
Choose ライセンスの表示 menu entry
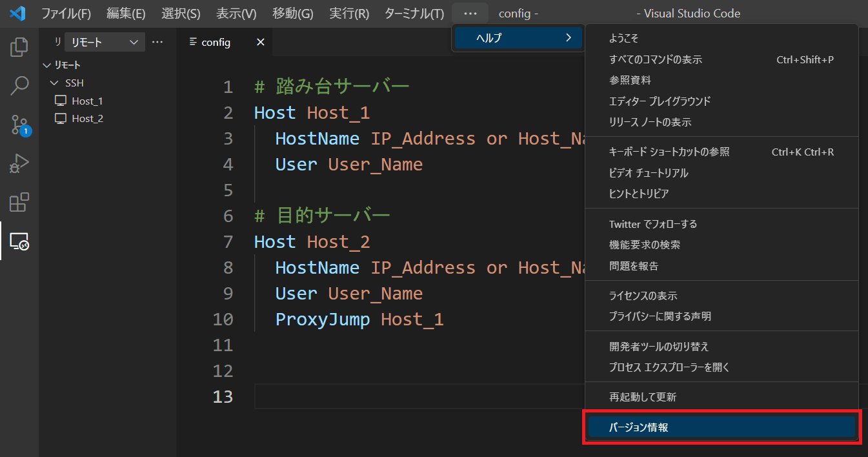(722, 296)
